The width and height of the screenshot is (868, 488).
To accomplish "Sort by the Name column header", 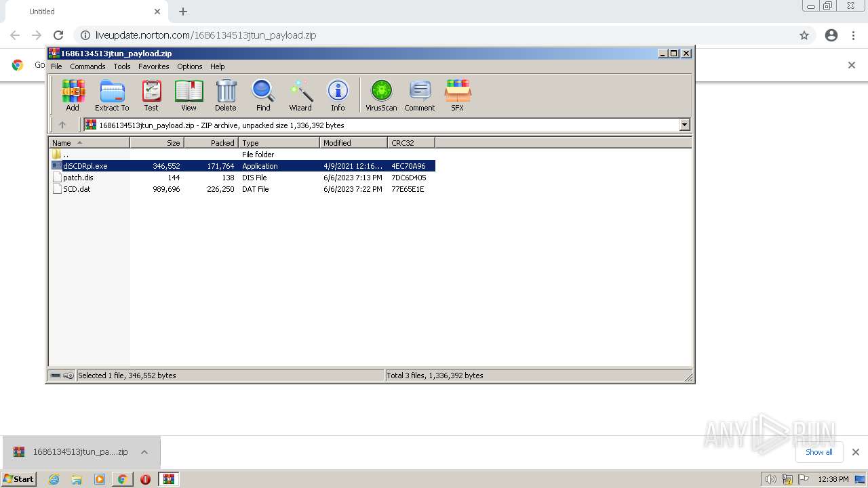I will (89, 143).
